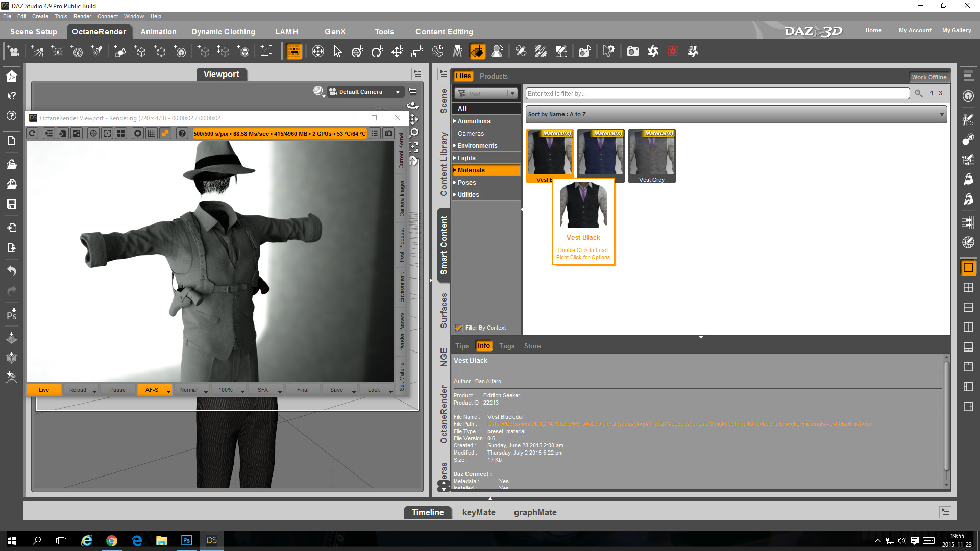
Task: Create a new spotlight
Action: 97,51
